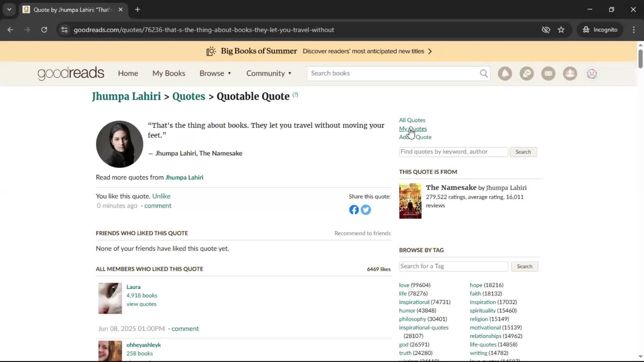Browse the spirituality tag

[x=483, y=311]
